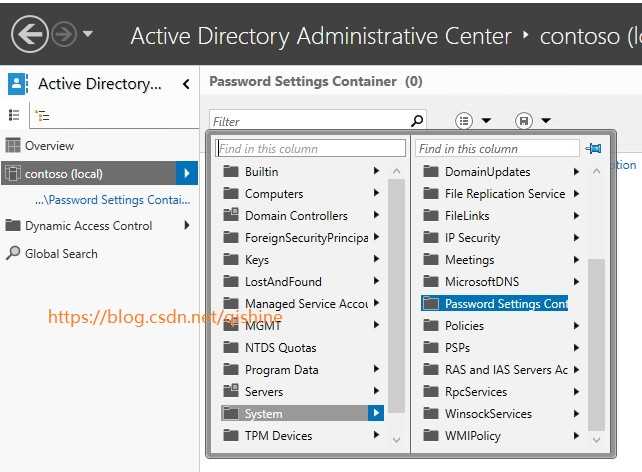Click the MGMT folder icon
Image resolution: width=642 pixels, height=472 pixels.
pos(231,325)
